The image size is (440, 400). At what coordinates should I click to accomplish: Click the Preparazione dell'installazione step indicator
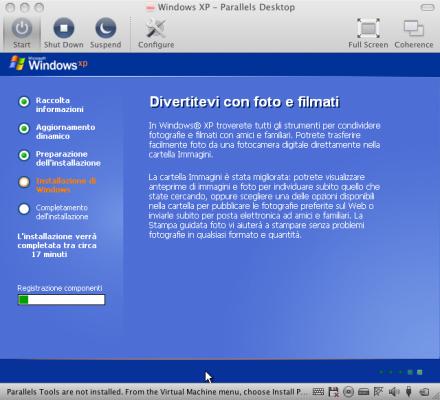(x=24, y=155)
